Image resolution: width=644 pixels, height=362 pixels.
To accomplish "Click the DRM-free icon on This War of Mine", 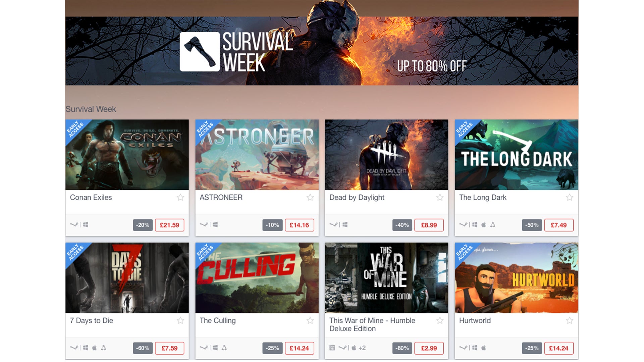I will [332, 348].
